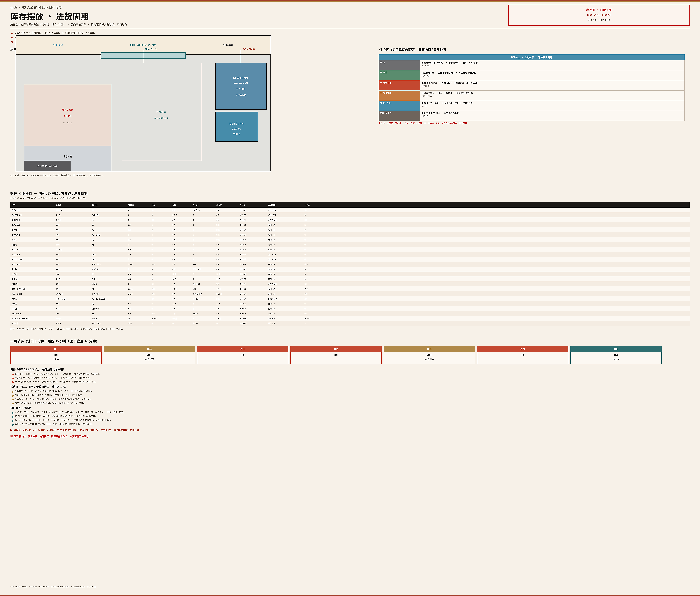Click the 宝矿力 500 SKU cell
Screen dimensions: 700x596
(x=16, y=225)
